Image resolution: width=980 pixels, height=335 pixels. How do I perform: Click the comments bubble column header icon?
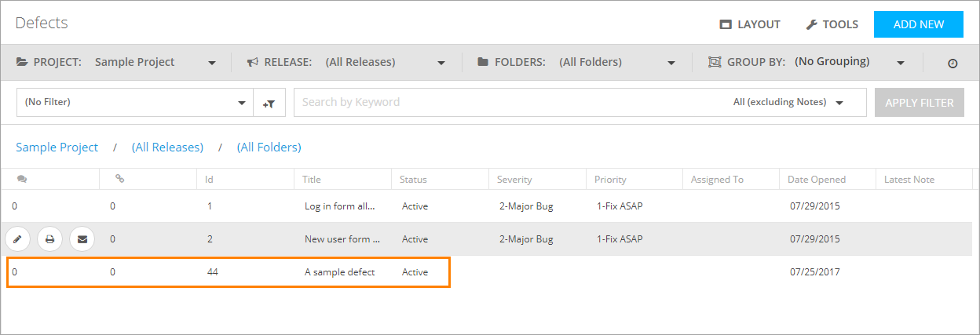coord(22,179)
